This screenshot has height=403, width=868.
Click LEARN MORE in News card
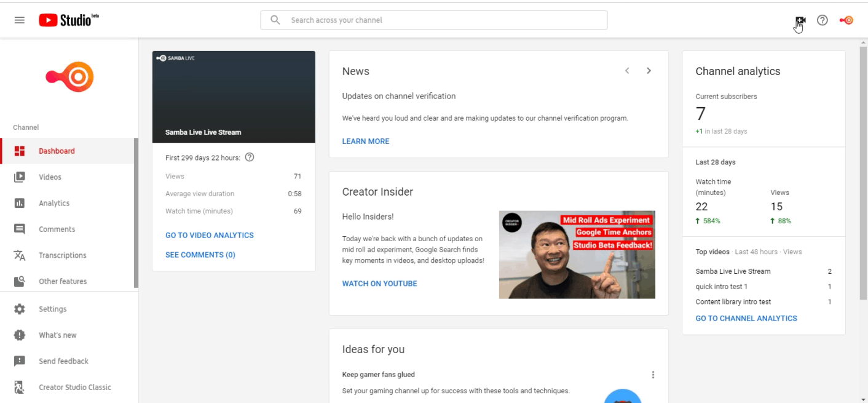[366, 141]
